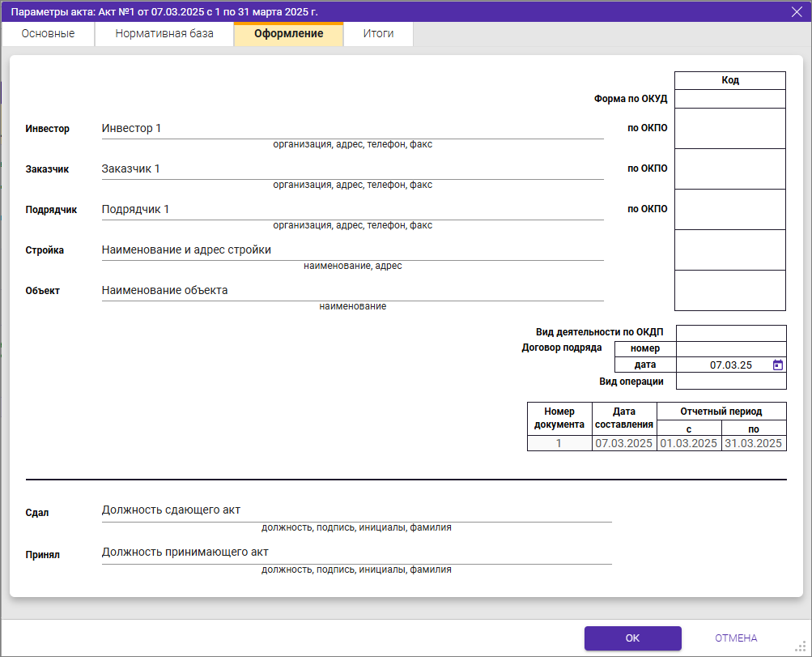
Task: Click the Вид деятельности по ОКДП field
Action: (730, 333)
